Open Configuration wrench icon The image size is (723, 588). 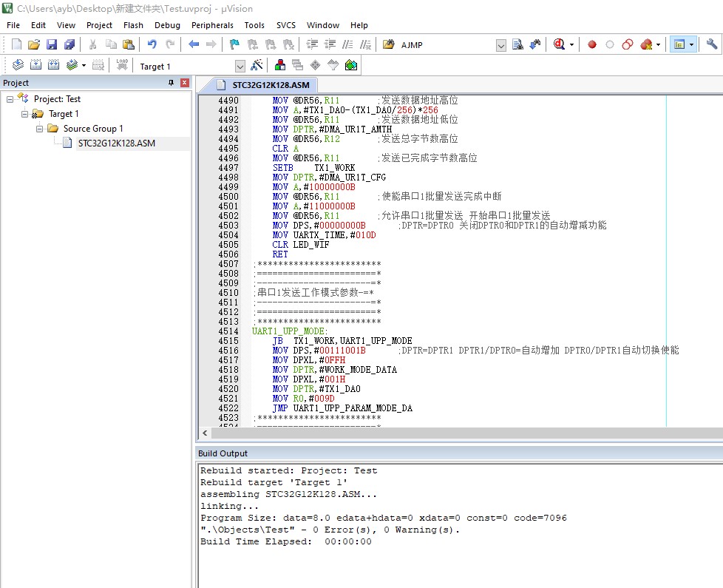tap(712, 44)
